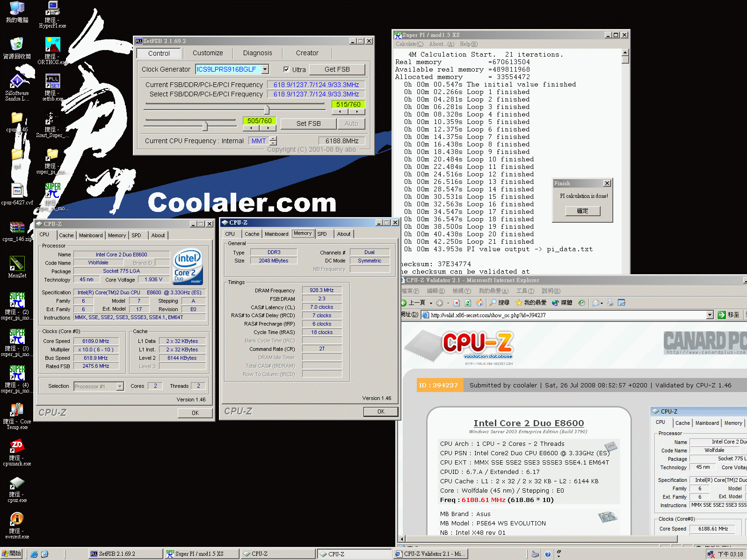Open Mail button dropdown arrow in IE

tap(602, 303)
